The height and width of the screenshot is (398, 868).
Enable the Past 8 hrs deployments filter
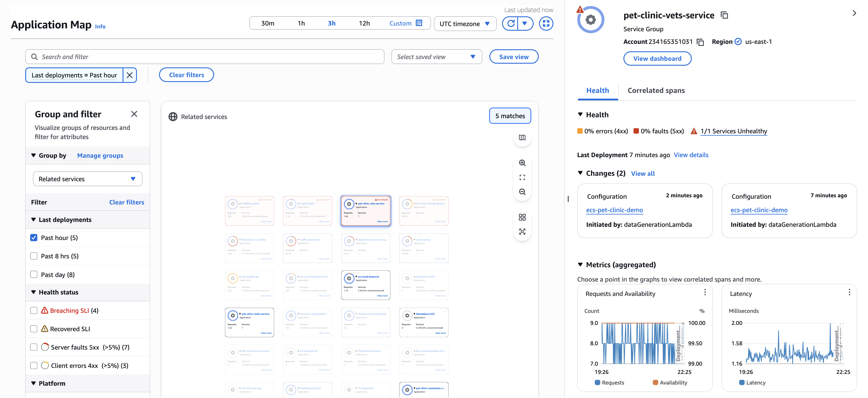pyautogui.click(x=34, y=256)
